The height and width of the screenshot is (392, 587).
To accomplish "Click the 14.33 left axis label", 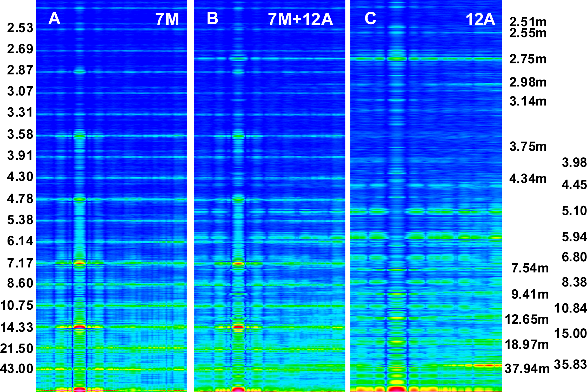I will coord(17,327).
